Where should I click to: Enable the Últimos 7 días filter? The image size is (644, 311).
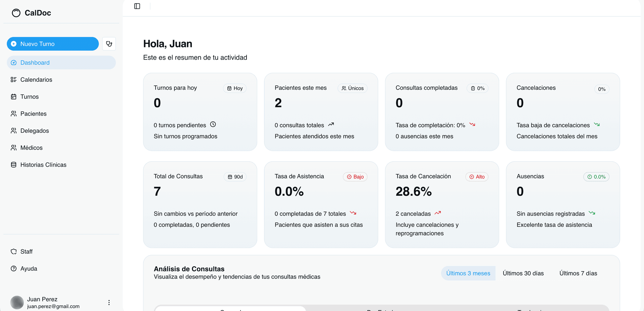pos(578,273)
